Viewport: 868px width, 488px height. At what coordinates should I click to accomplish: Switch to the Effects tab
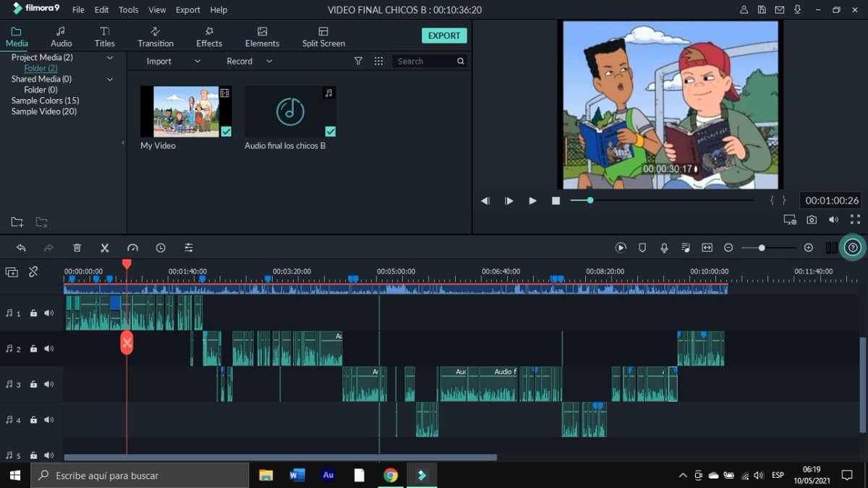click(209, 37)
